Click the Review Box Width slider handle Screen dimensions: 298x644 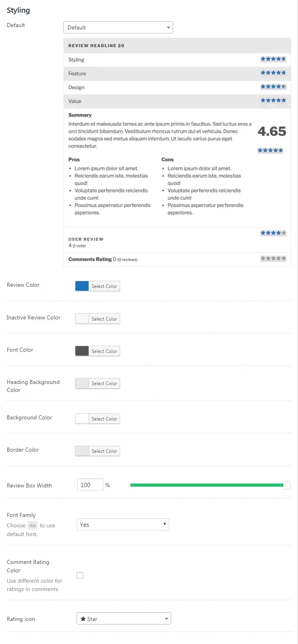[286, 485]
